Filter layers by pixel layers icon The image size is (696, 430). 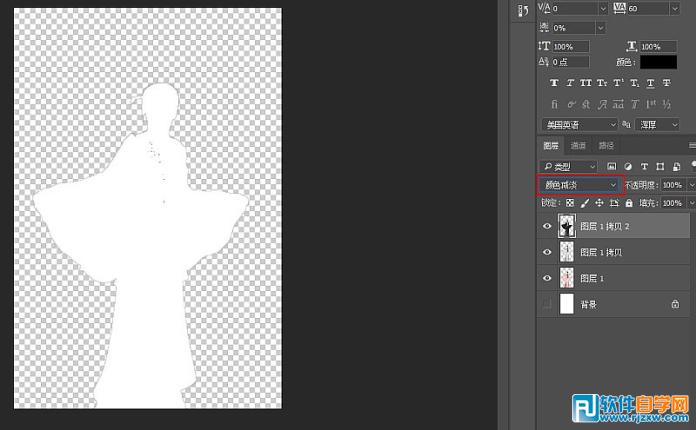click(x=612, y=166)
